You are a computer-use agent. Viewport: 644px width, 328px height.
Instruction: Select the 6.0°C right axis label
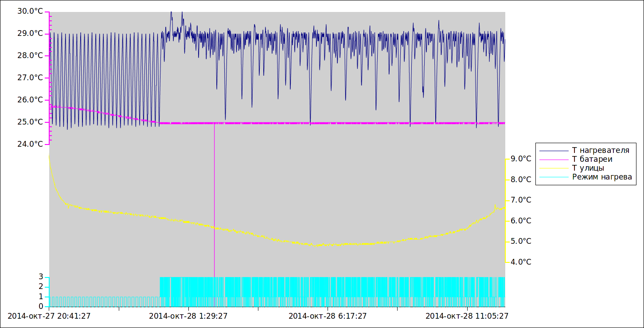[521, 221]
